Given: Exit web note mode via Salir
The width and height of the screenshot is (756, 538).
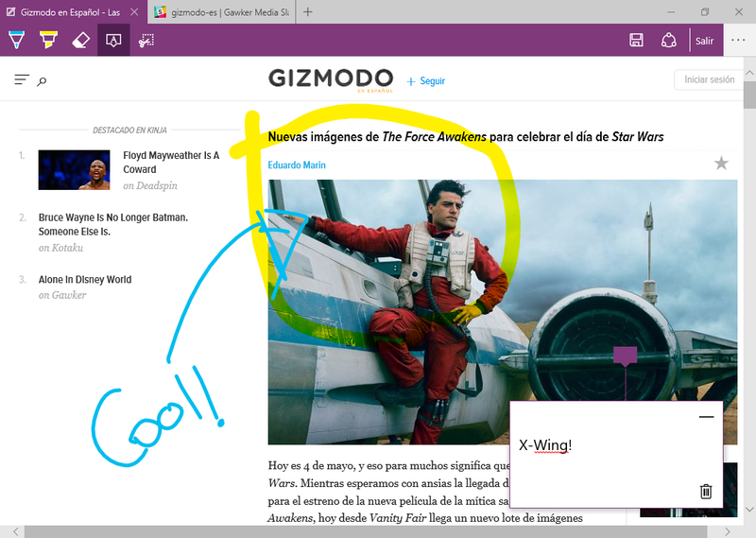Looking at the screenshot, I should pos(704,41).
